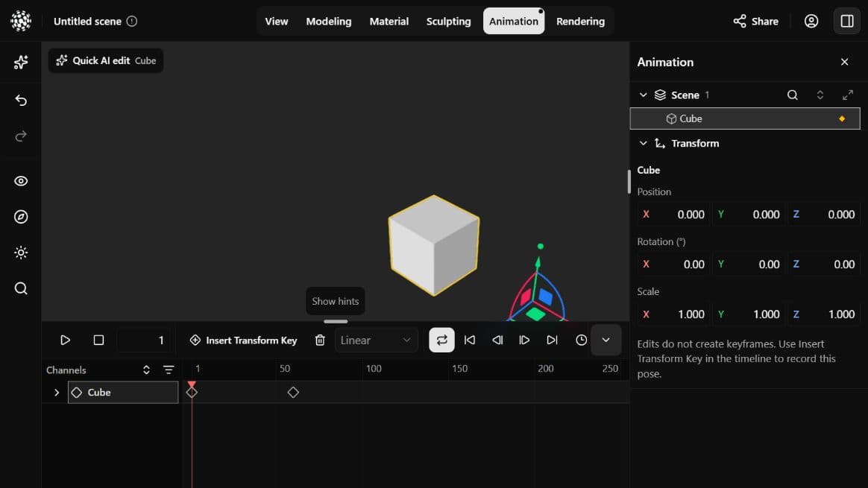Open scene info next to Untitled scene
Viewport: 868px width, 488px height.
(132, 21)
